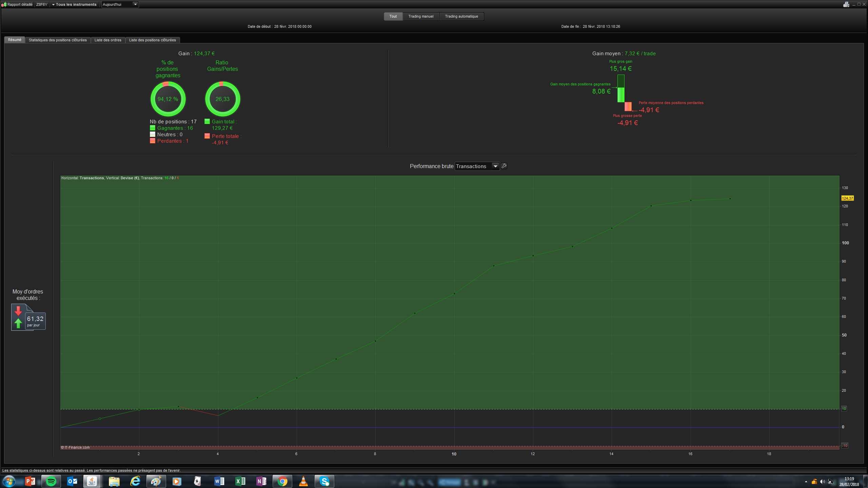Switch to Statistiques des positions clôturées tab
Screen dimensions: 868x488
point(58,40)
